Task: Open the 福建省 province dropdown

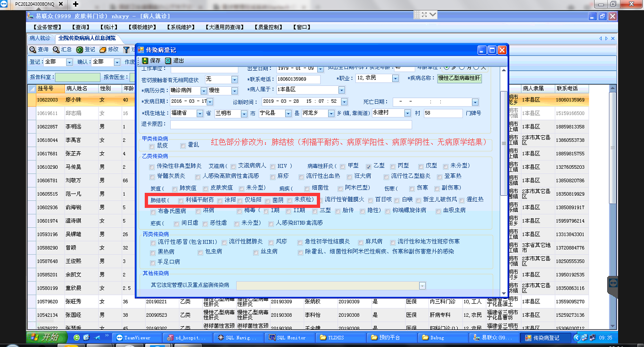Action: click(200, 114)
